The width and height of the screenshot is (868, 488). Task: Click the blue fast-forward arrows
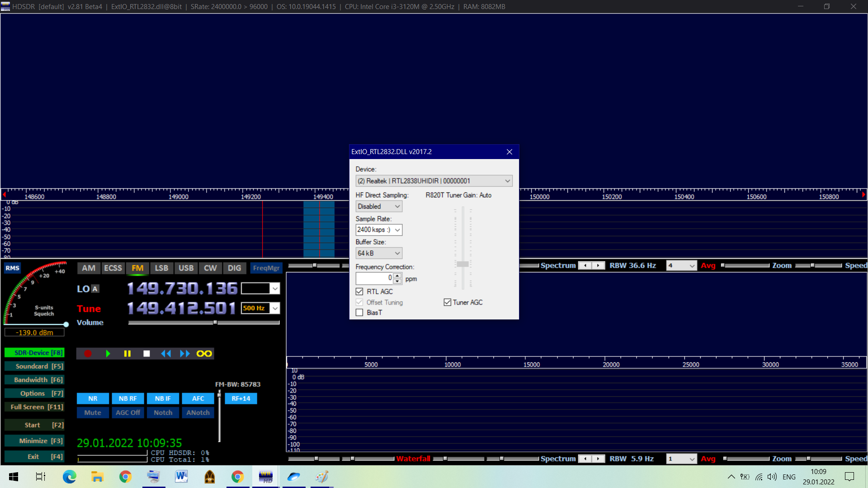click(185, 354)
